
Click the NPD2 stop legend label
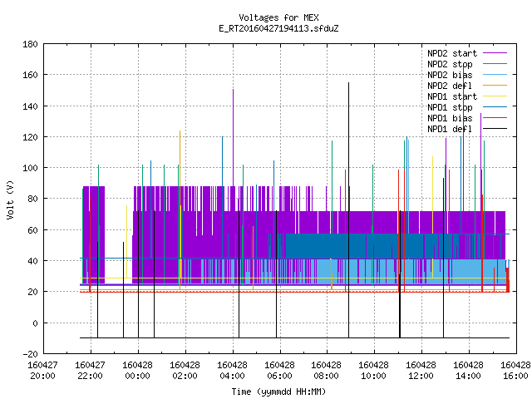coord(450,64)
